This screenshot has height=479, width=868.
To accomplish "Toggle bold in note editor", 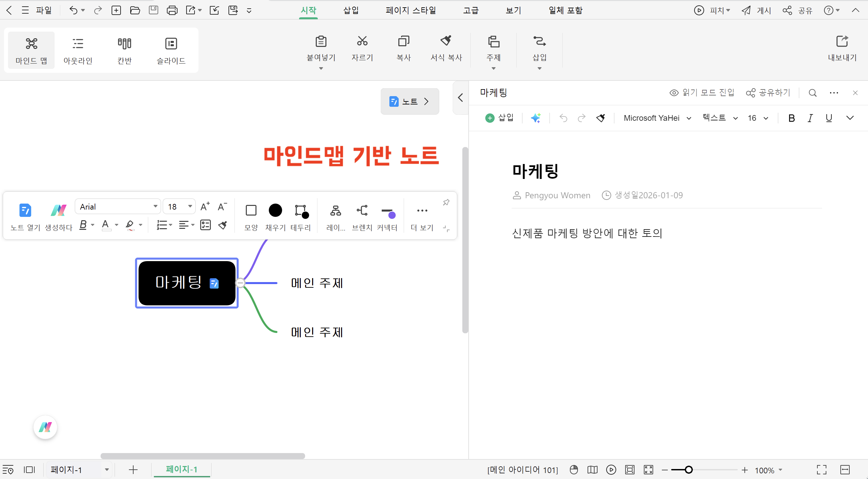I will tap(791, 118).
